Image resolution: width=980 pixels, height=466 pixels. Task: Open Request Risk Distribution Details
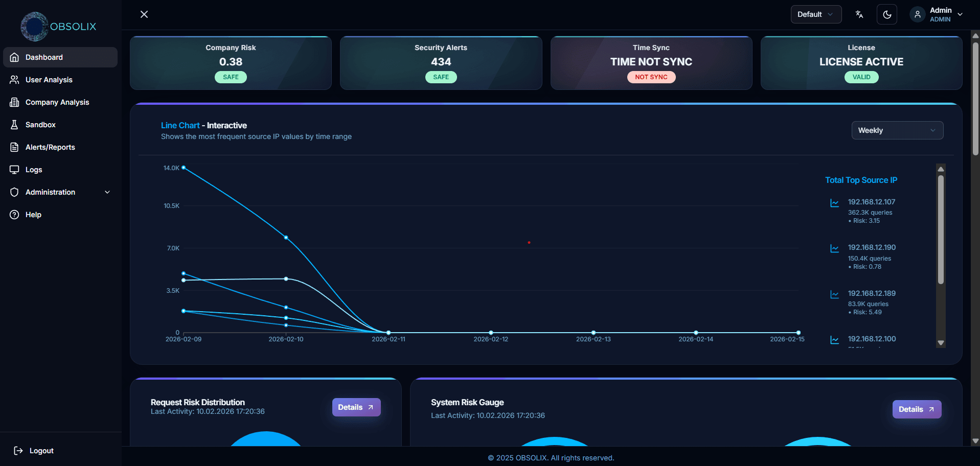click(356, 407)
